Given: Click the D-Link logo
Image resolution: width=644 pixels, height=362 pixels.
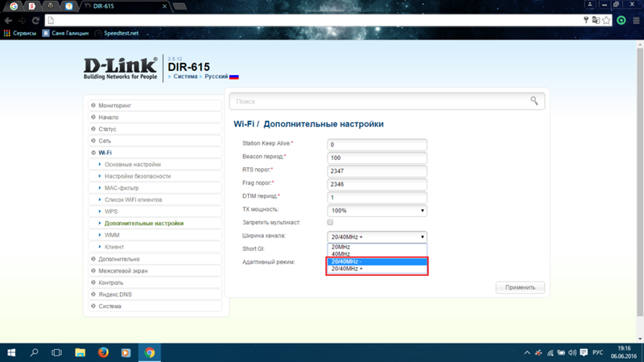Looking at the screenshot, I should 120,68.
